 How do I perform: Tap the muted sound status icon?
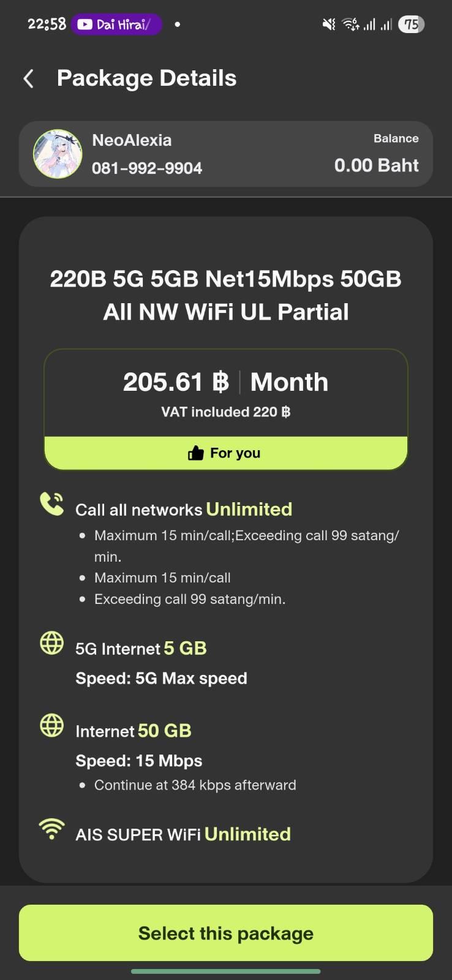tap(329, 24)
